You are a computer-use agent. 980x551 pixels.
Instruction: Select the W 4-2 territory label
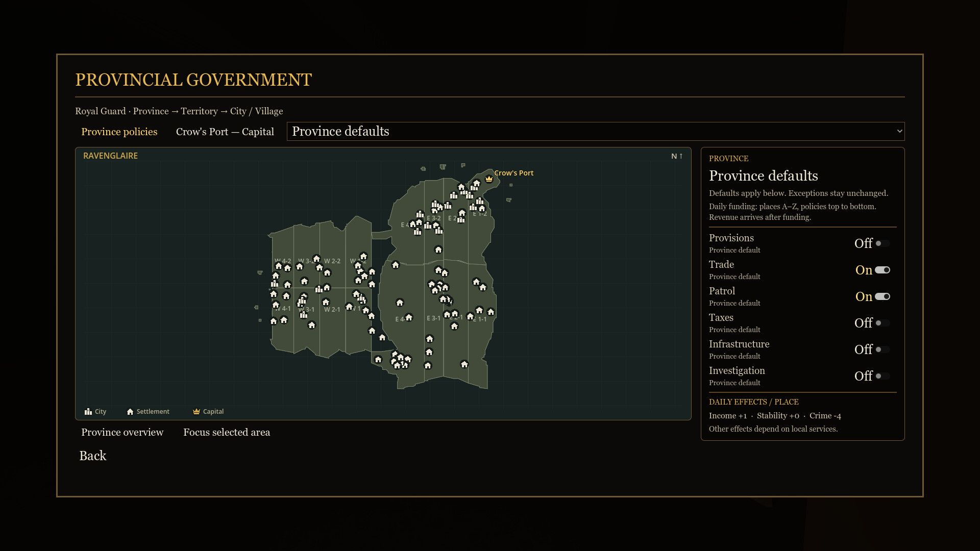(283, 261)
